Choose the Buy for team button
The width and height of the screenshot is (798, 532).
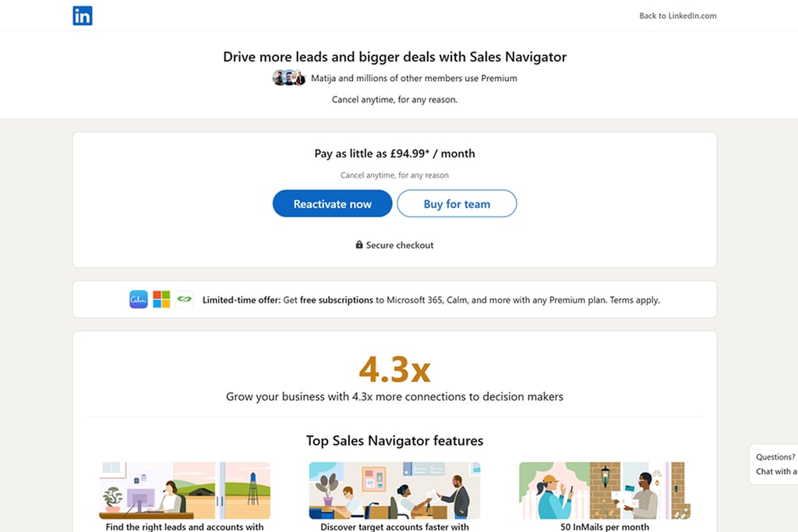pyautogui.click(x=457, y=204)
